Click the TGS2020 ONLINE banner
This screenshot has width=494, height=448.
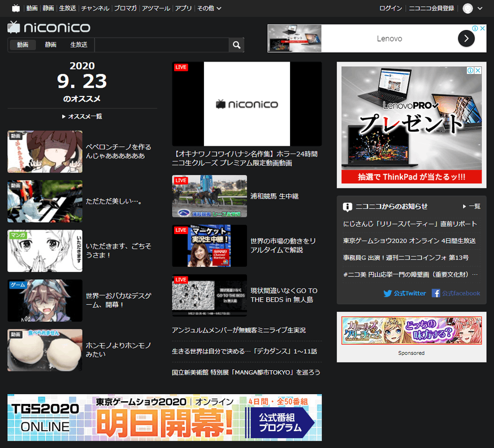coord(165,418)
